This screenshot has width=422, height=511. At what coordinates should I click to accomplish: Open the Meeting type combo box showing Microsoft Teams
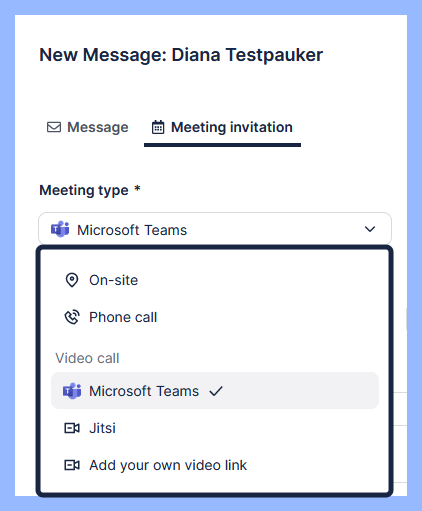pos(215,229)
